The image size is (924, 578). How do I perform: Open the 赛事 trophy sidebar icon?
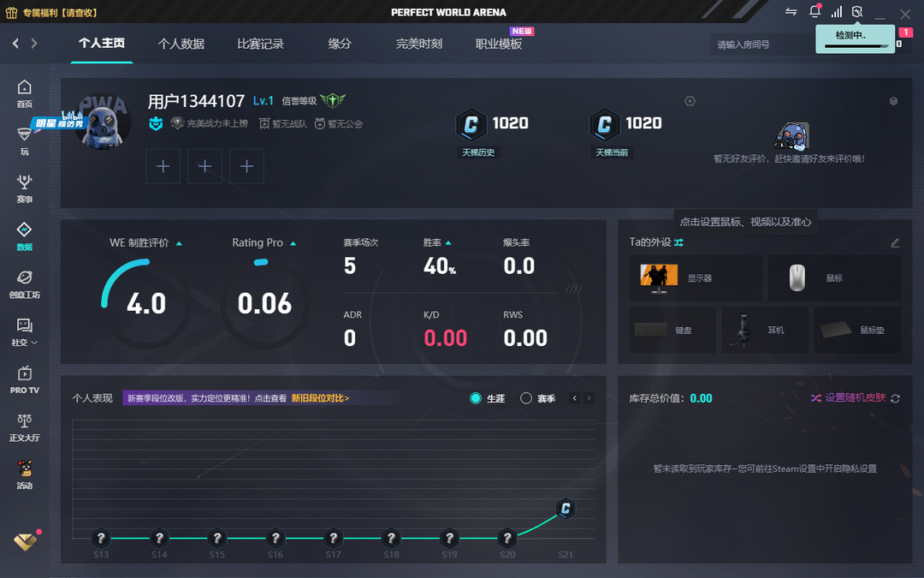pos(24,188)
